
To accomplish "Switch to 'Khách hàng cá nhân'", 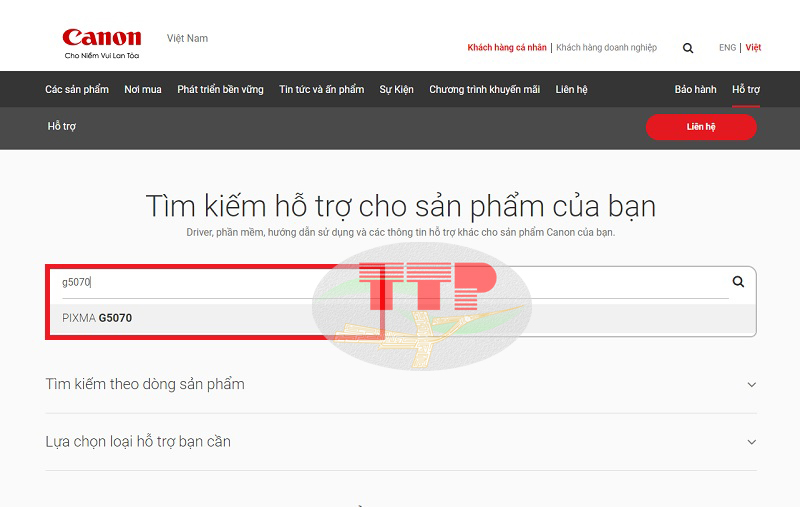I will 507,47.
